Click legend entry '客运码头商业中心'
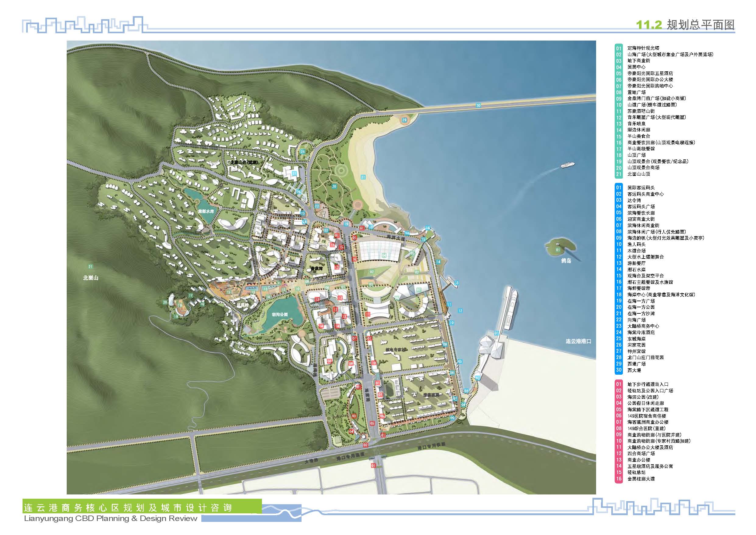Screen dimensions: 756x535 [645, 194]
